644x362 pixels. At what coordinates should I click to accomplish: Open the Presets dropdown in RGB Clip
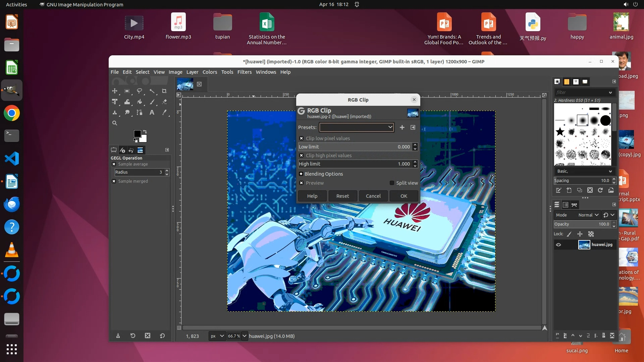[x=357, y=127]
